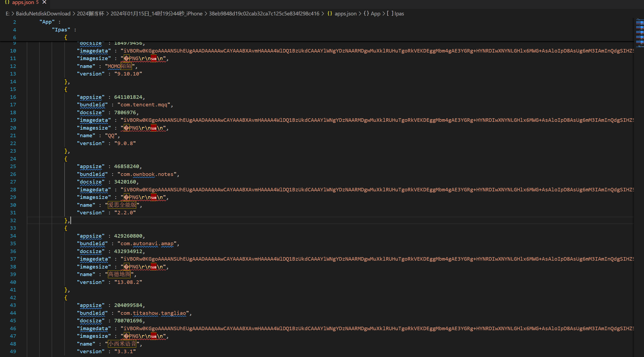
Task: Click the appsize value 46858240
Action: 127,166
